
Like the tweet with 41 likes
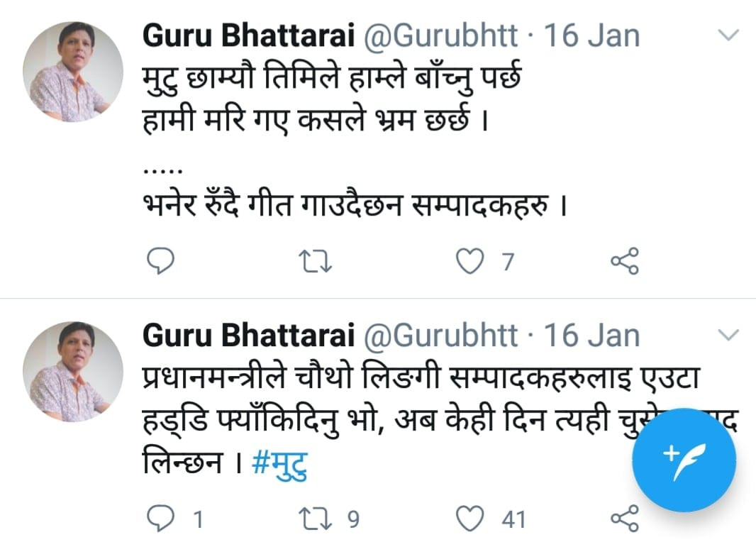coord(469,519)
